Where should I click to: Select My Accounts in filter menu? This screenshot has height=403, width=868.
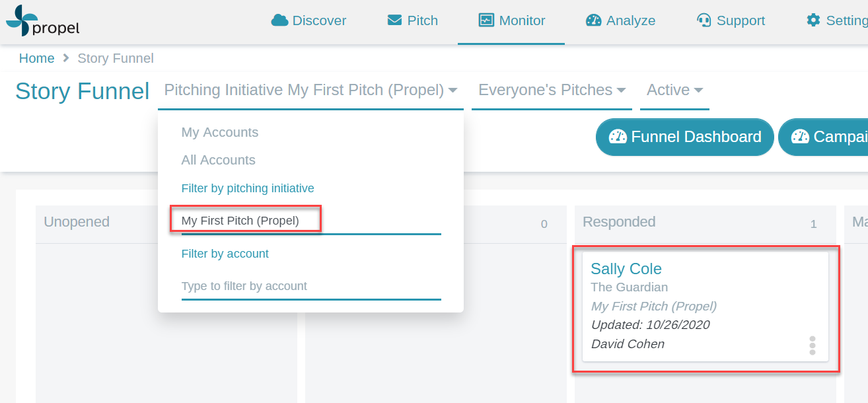[220, 132]
